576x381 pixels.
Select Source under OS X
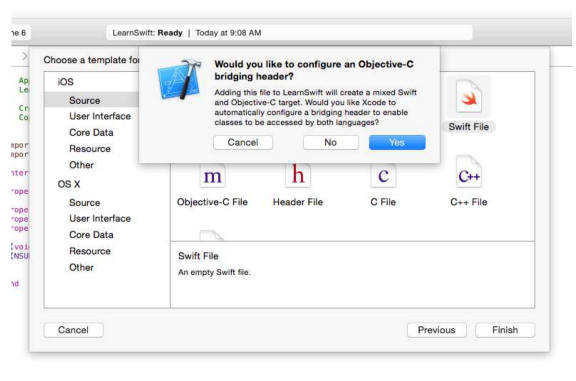click(x=84, y=202)
